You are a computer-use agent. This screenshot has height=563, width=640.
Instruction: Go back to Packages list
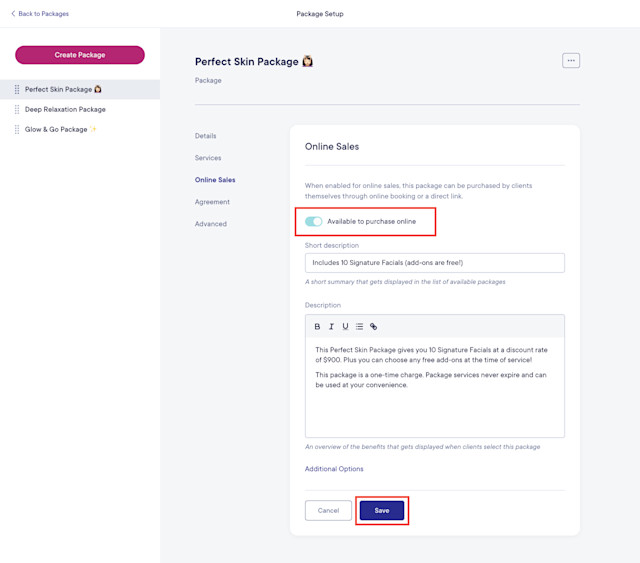coord(40,13)
